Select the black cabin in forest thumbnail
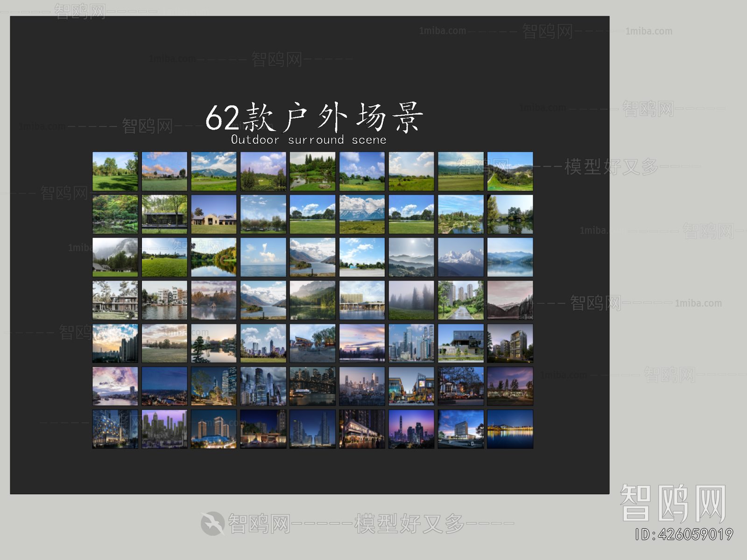This screenshot has width=747, height=560. tap(164, 214)
